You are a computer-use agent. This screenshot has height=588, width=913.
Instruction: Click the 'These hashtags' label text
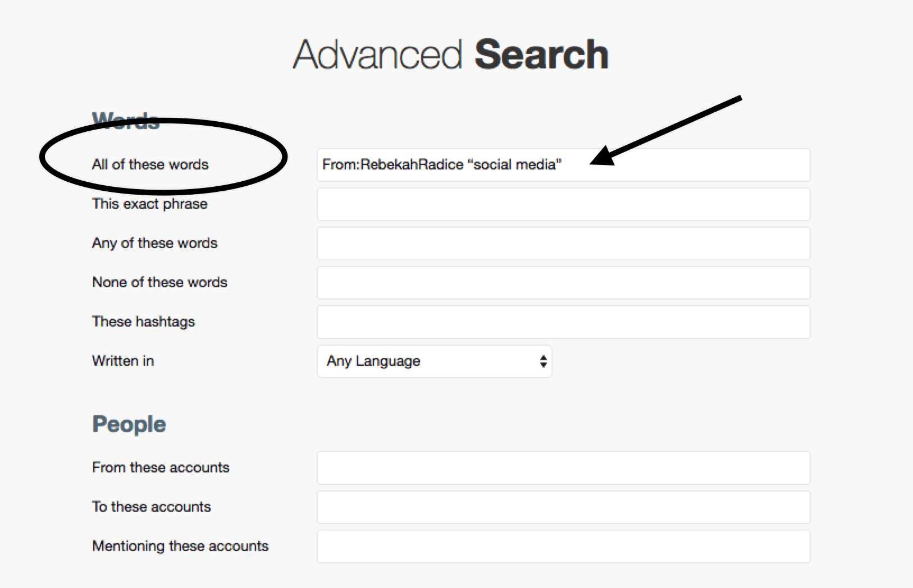tap(143, 321)
